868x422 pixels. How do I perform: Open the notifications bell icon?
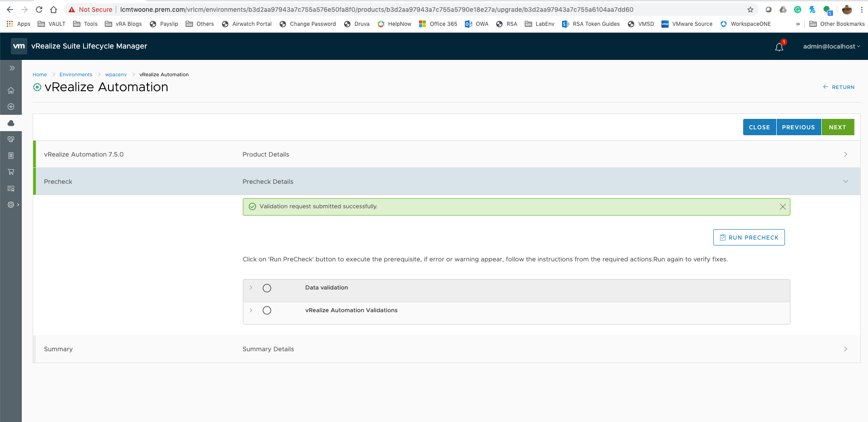point(779,47)
